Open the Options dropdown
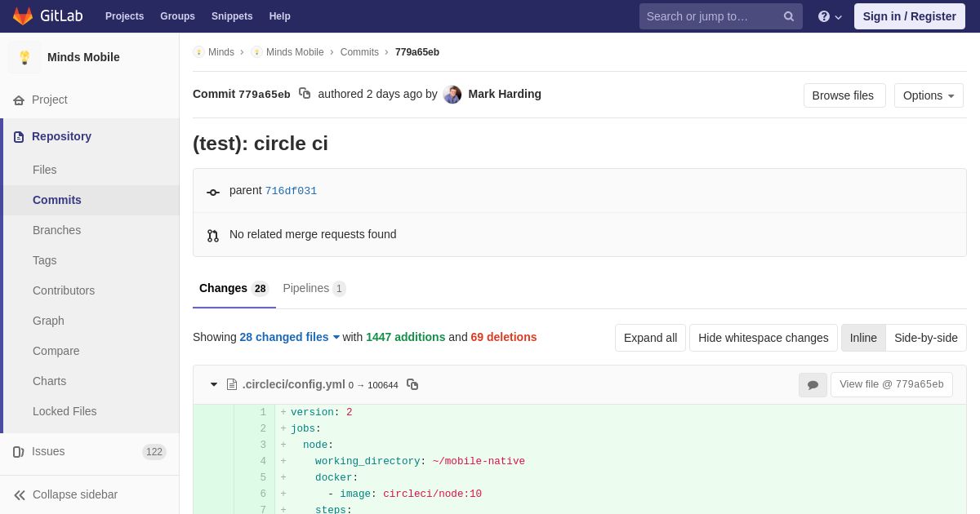 point(929,95)
